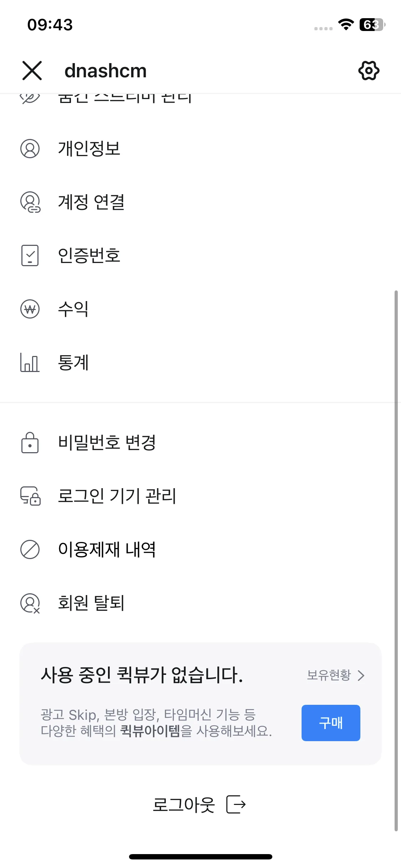Tap the 로그인 기기 관리 device-lock icon
This screenshot has height=868, width=401.
30,496
